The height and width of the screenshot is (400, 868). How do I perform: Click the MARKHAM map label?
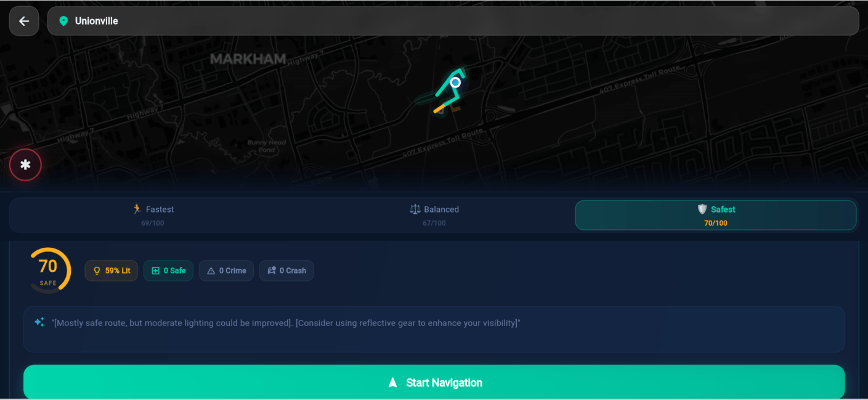(x=248, y=59)
